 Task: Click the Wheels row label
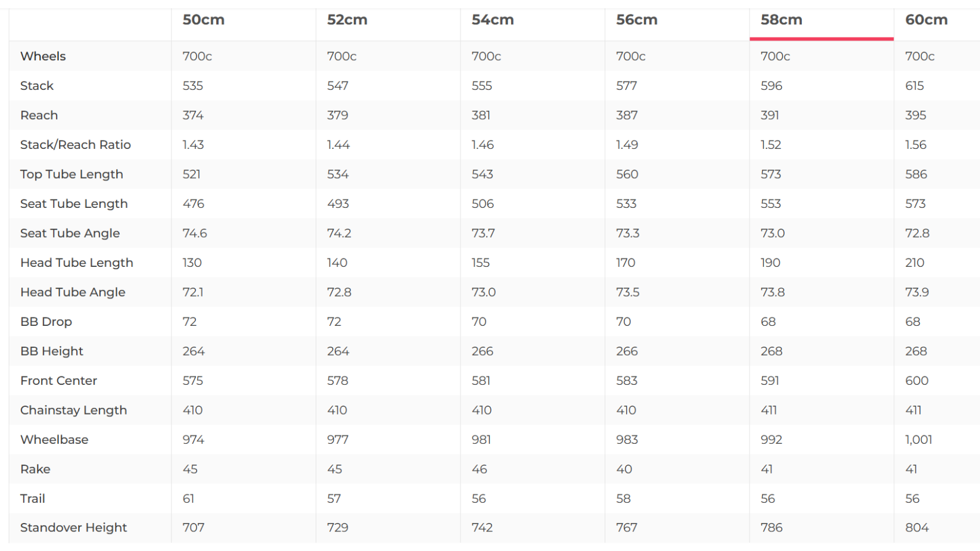pyautogui.click(x=43, y=56)
